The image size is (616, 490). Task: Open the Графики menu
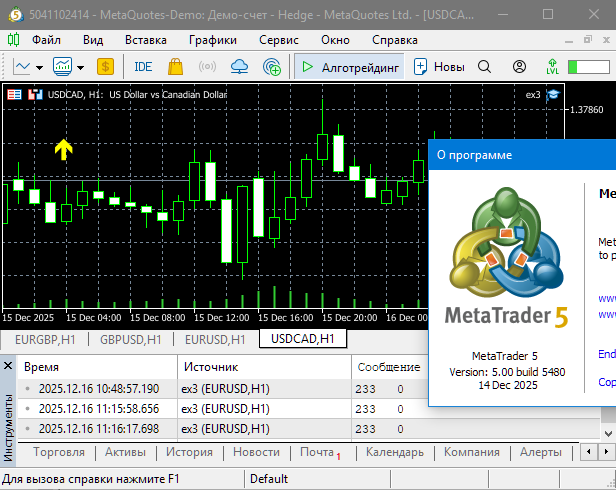click(213, 40)
